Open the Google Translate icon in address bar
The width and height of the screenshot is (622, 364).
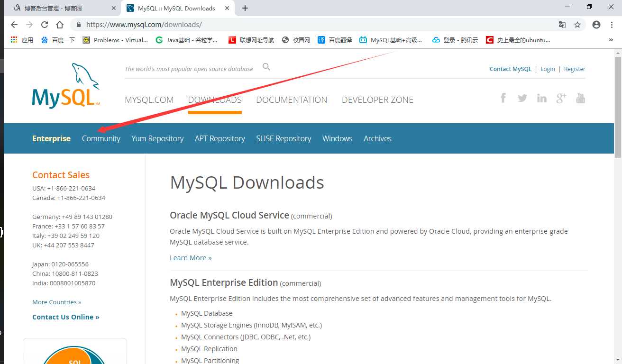(x=562, y=25)
